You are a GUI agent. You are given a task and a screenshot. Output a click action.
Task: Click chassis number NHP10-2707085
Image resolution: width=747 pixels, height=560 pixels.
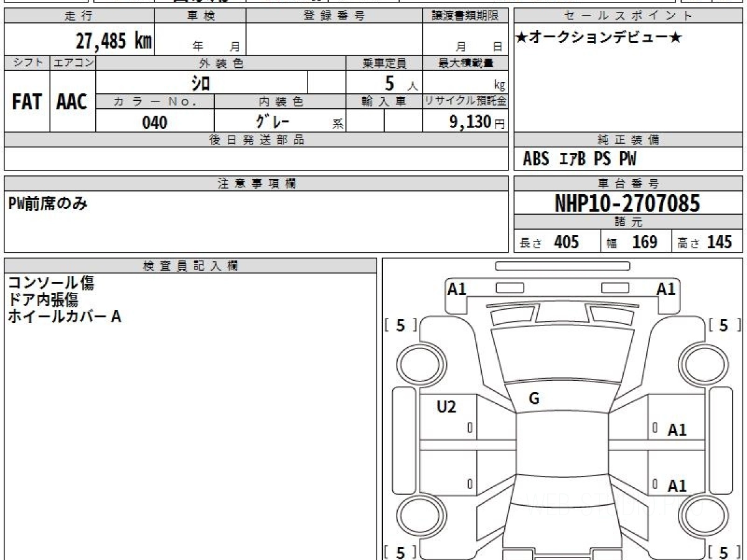627,203
